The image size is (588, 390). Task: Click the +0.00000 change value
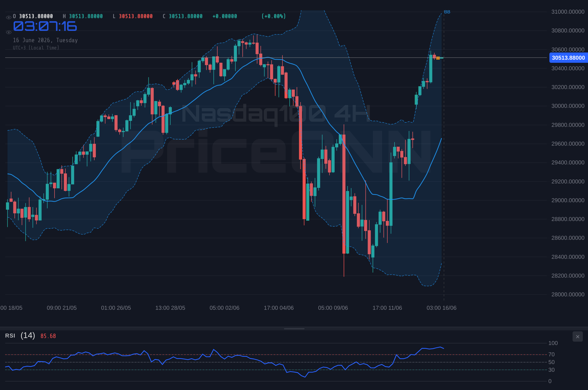tap(225, 16)
